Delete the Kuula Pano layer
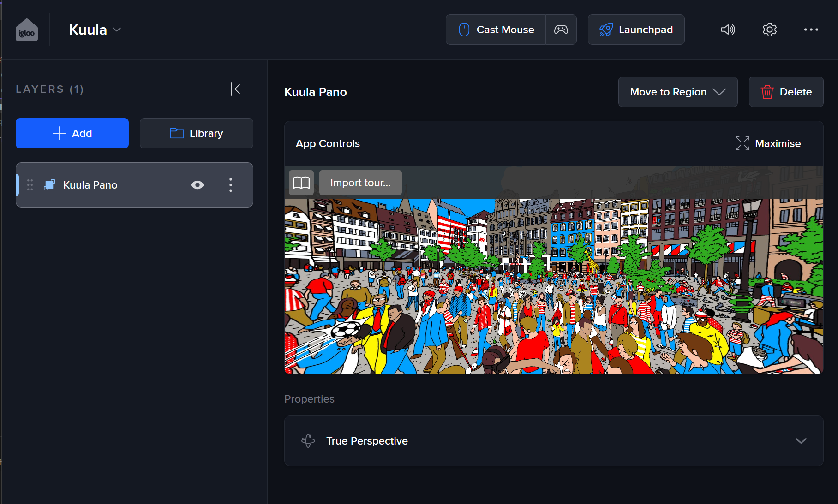The width and height of the screenshot is (838, 504). (x=786, y=92)
